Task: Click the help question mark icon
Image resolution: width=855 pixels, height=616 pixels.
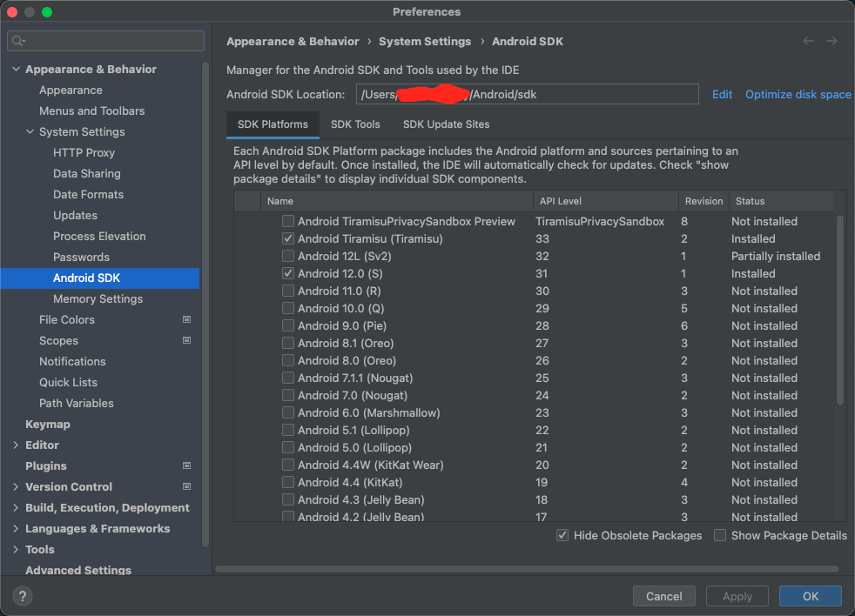Action: pos(23,596)
